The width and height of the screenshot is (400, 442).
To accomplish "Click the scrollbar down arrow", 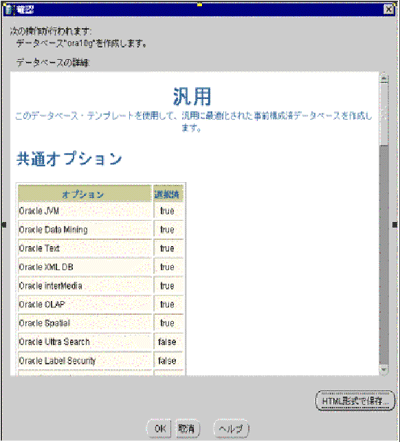I will click(x=384, y=369).
